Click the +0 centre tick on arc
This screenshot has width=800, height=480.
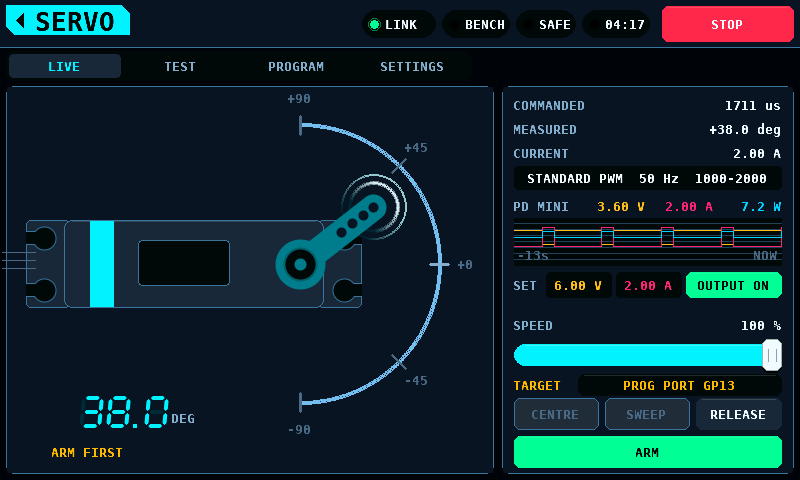[439, 264]
